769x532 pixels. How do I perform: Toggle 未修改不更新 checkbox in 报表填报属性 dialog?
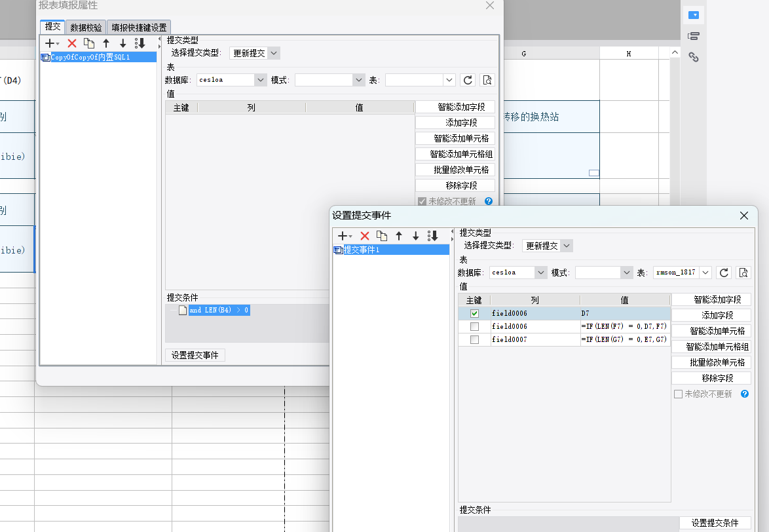[422, 202]
